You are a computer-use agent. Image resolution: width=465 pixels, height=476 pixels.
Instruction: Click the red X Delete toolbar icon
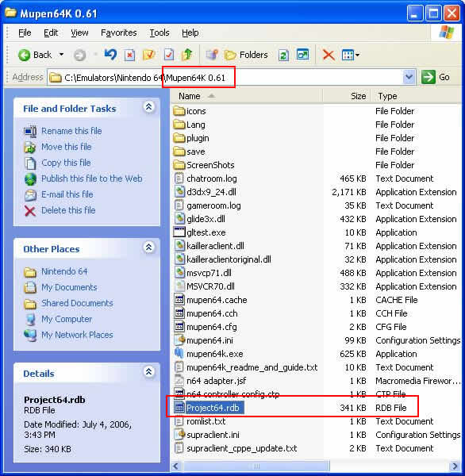click(329, 55)
